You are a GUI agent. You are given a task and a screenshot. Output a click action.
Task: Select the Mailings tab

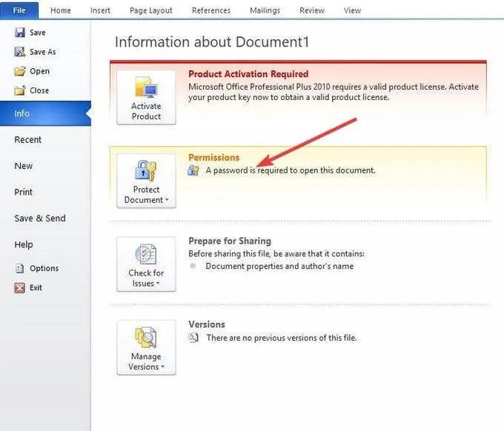click(x=265, y=10)
